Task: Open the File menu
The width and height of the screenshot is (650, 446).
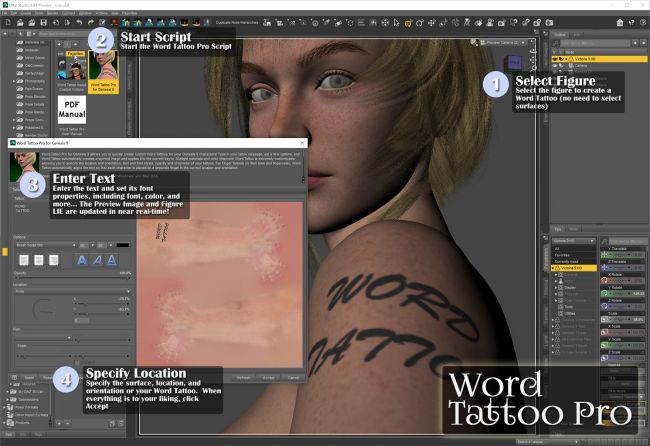Action: click(6, 12)
